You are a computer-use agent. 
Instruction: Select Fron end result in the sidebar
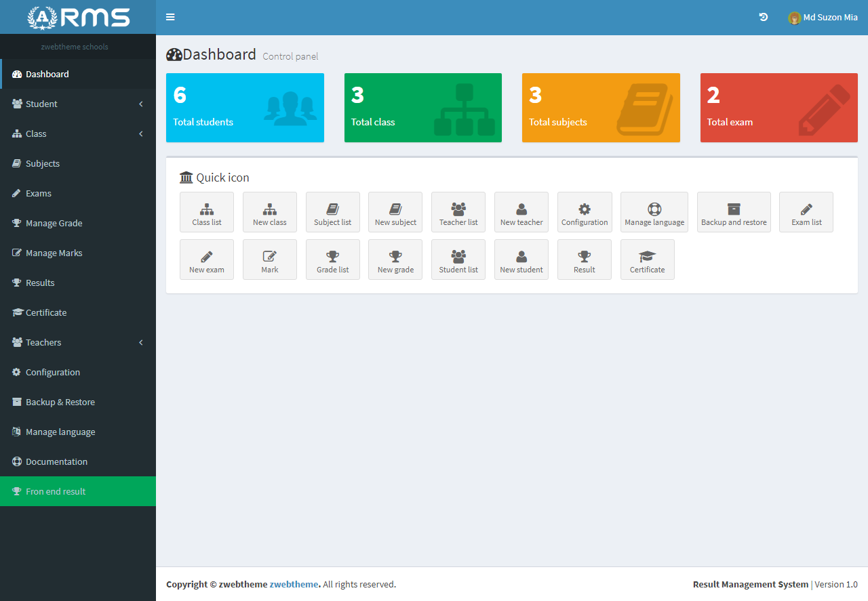55,491
